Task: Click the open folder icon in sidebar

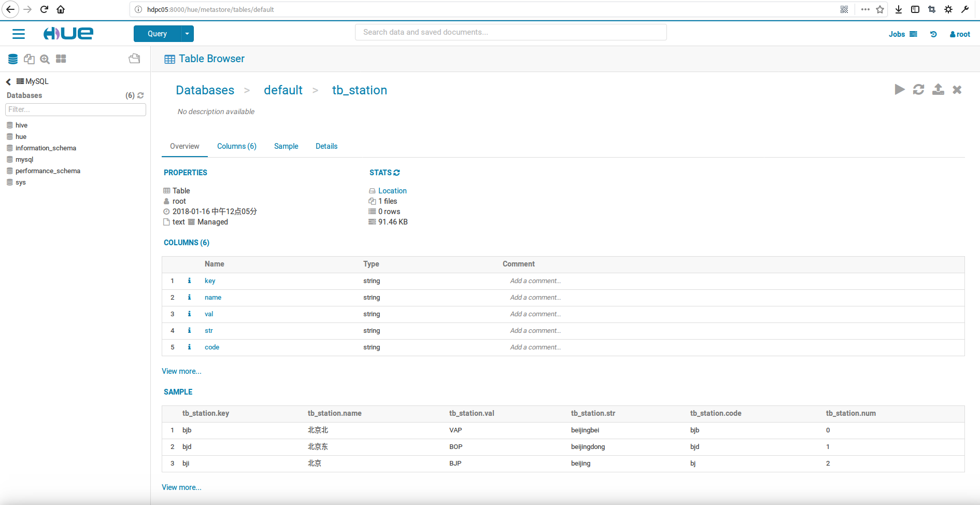Action: pyautogui.click(x=134, y=59)
